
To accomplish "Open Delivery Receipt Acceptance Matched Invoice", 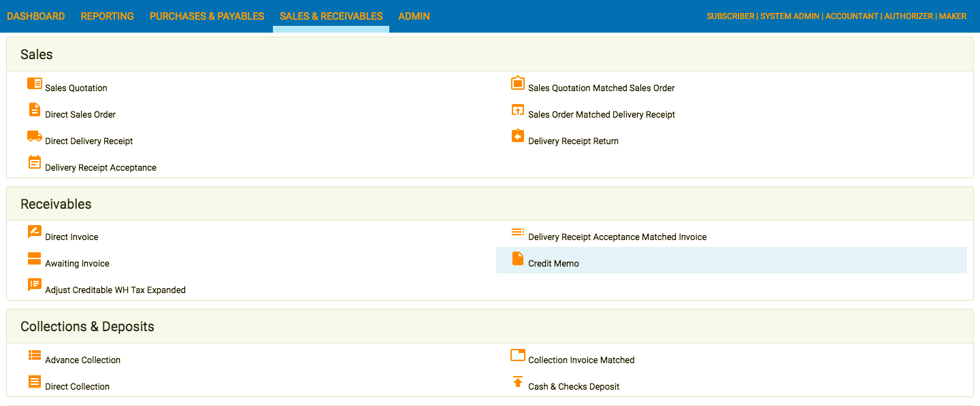I will [617, 237].
